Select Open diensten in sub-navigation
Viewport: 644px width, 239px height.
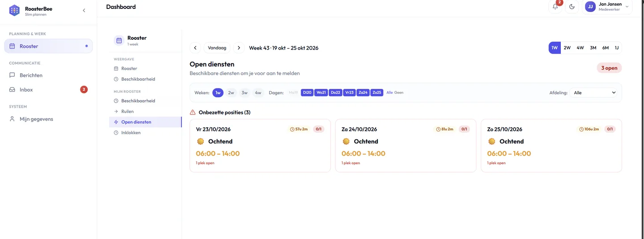[145, 122]
